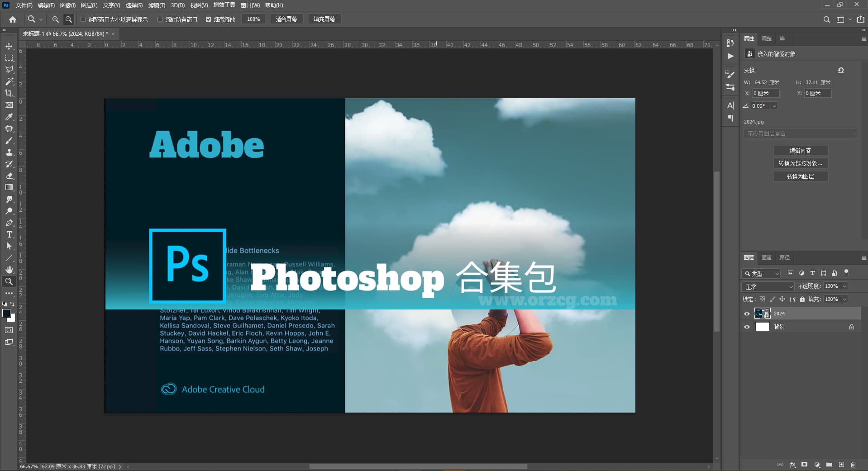Viewport: 868px width, 471px height.
Task: Delete layer using the trash icon
Action: [853, 465]
